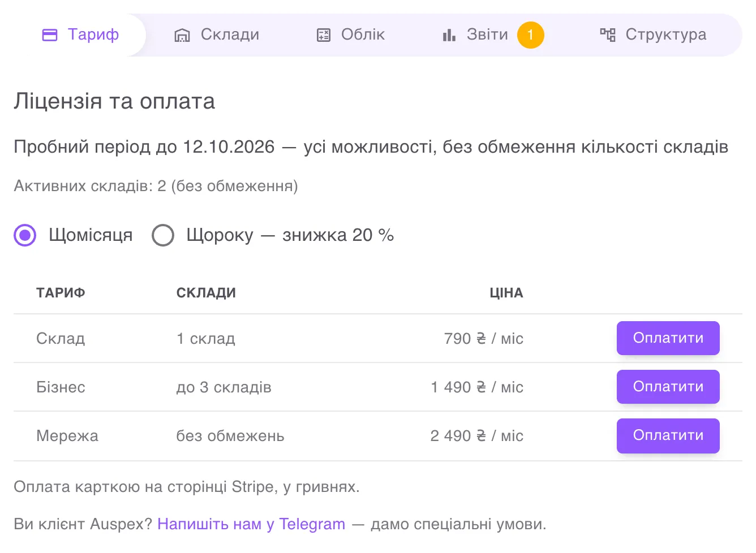Image resolution: width=756 pixels, height=553 pixels.
Task: Click Оплатити for the Бізнес plan
Action: point(668,387)
